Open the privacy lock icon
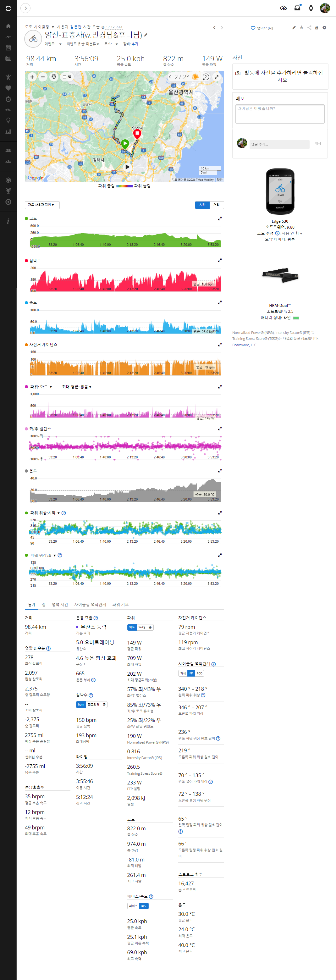 tap(317, 27)
